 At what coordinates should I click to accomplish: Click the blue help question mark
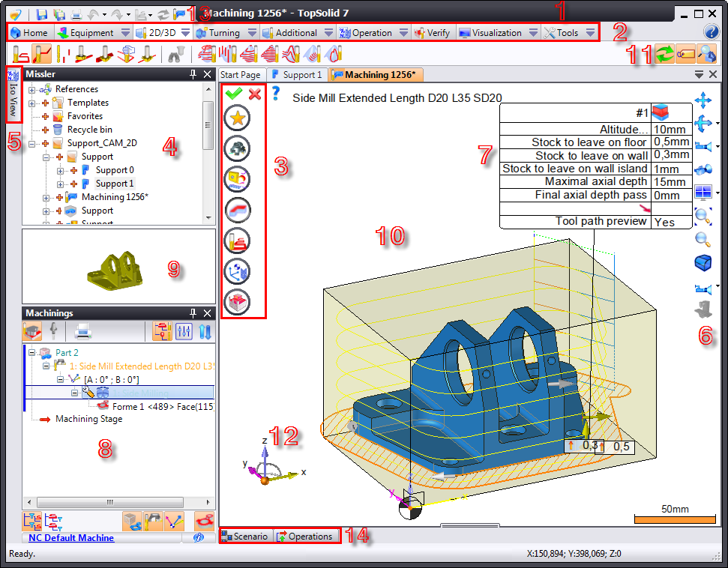[276, 93]
